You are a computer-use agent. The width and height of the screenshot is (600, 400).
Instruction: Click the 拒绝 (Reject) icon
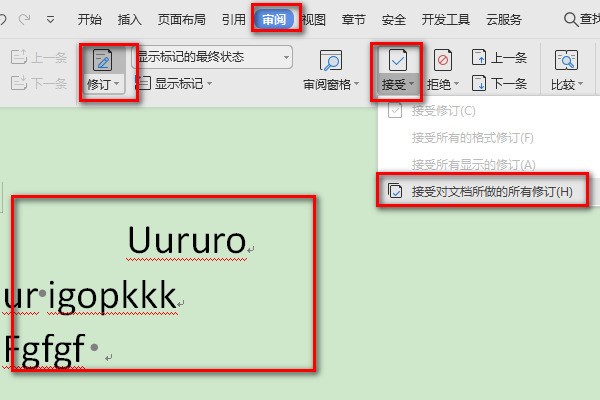(x=441, y=60)
